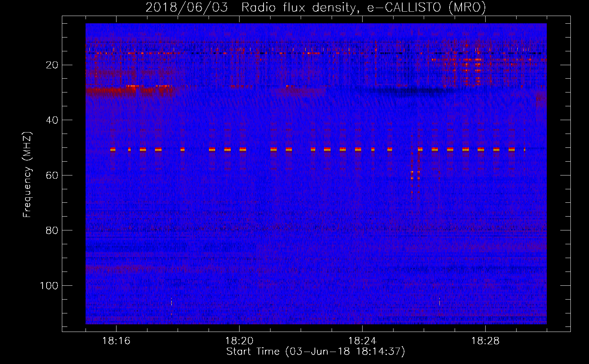
Task: Click the Start Time axis label
Action: coord(316,352)
